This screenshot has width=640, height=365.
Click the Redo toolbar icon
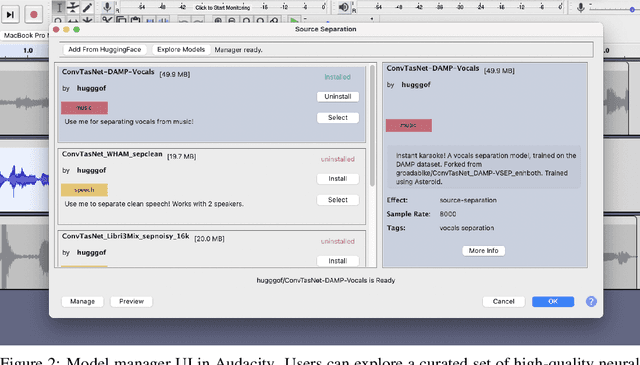[198, 20]
